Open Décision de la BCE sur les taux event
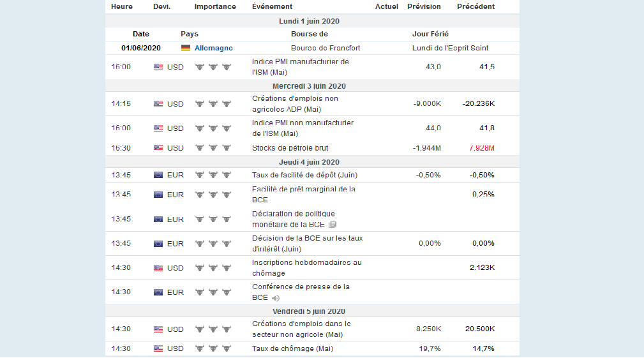The height and width of the screenshot is (358, 644). [307, 243]
